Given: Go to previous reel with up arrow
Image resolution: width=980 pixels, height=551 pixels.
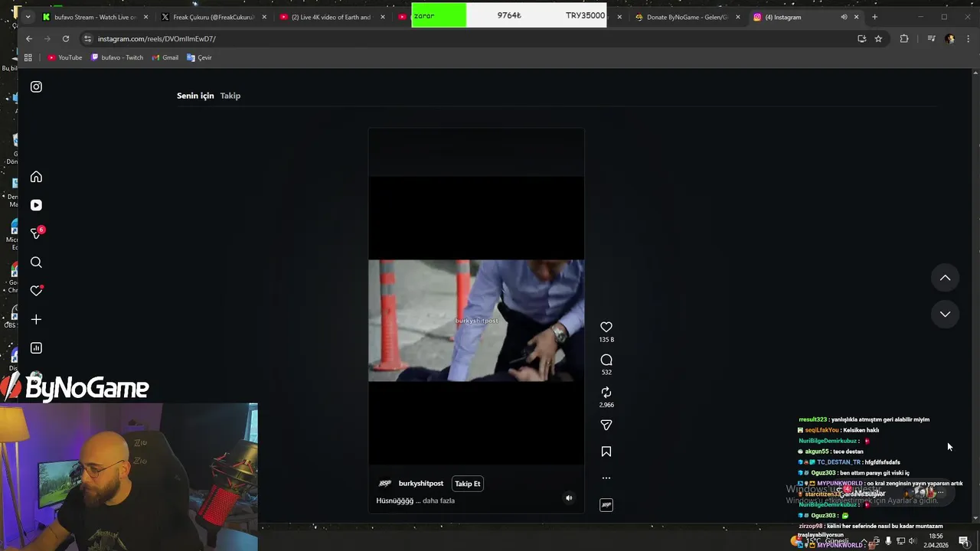Looking at the screenshot, I should (x=945, y=278).
